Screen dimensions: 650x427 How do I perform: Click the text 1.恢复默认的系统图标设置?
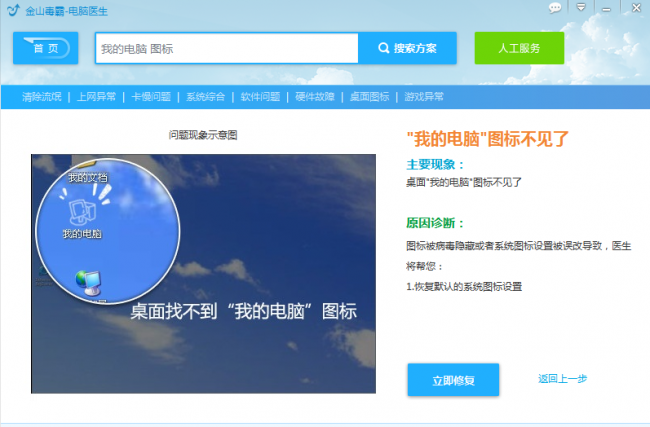464,286
